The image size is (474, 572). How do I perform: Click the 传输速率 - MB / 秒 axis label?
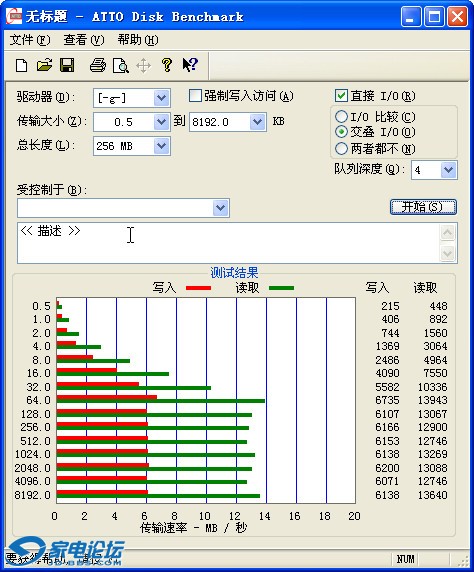click(x=194, y=527)
